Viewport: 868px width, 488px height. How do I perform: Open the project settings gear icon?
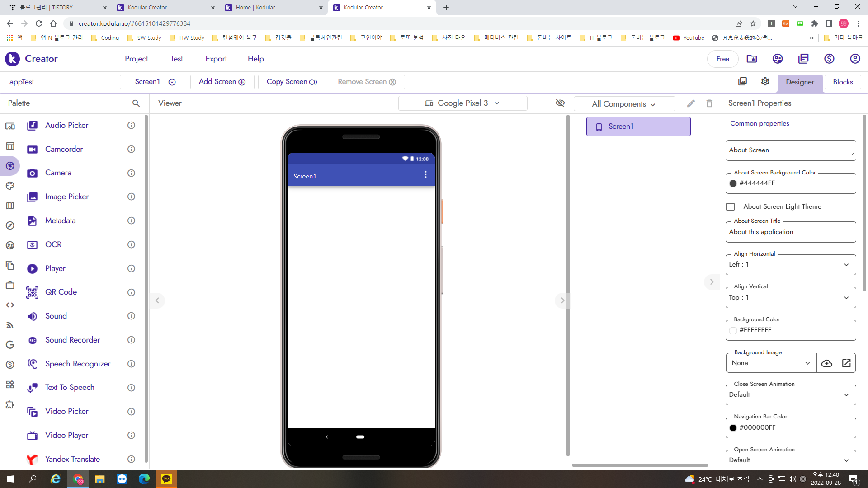point(765,81)
